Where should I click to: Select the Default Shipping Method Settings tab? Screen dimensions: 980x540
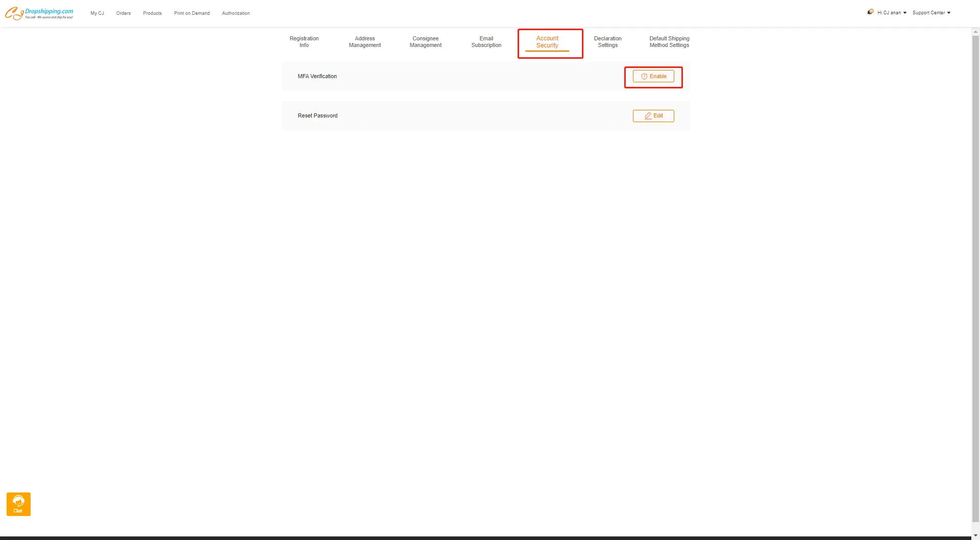coord(669,42)
